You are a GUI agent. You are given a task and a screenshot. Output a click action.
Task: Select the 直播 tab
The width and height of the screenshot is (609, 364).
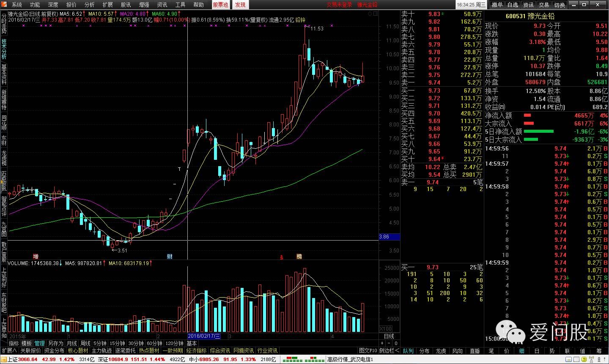pos(475,351)
